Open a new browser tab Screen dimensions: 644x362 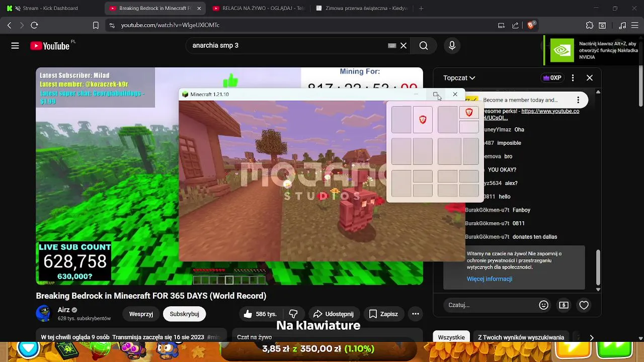coord(421,8)
